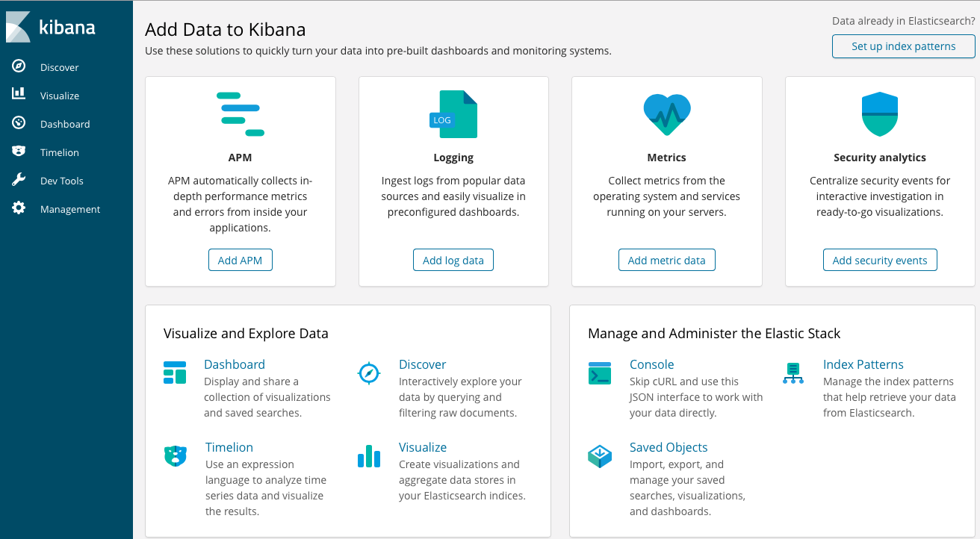This screenshot has width=980, height=539.
Task: Open the Discover link under Visualize and Explore
Action: coord(423,364)
